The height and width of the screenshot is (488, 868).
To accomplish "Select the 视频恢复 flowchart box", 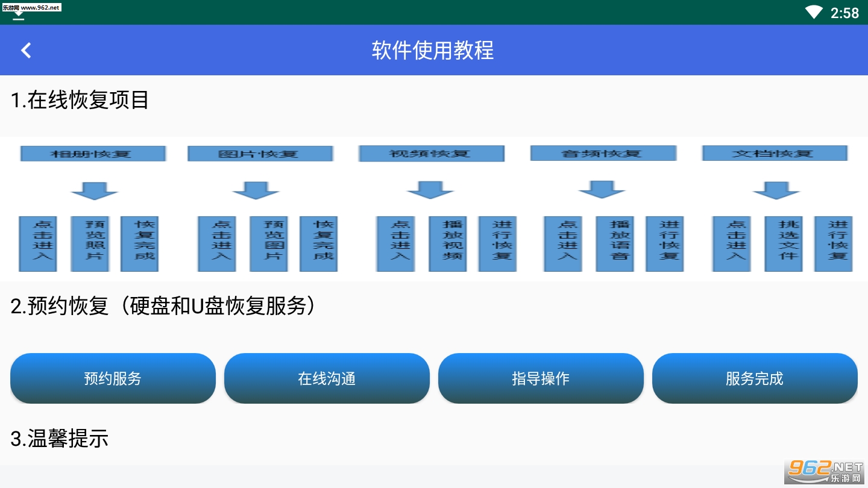I will [431, 153].
